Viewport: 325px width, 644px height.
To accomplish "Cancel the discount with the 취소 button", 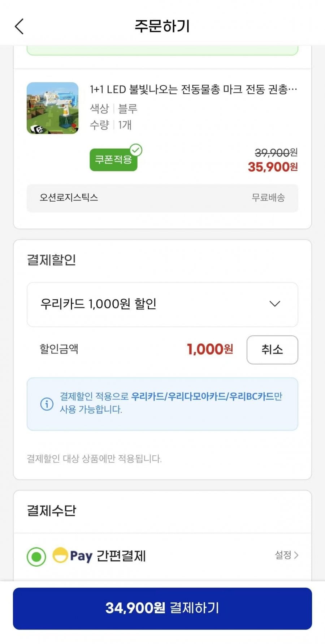I will (272, 349).
